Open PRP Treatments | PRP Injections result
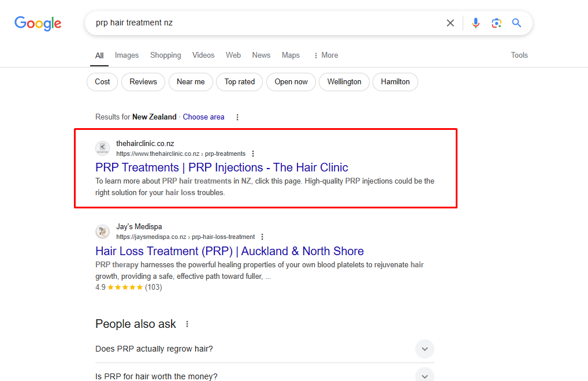 coord(222,167)
